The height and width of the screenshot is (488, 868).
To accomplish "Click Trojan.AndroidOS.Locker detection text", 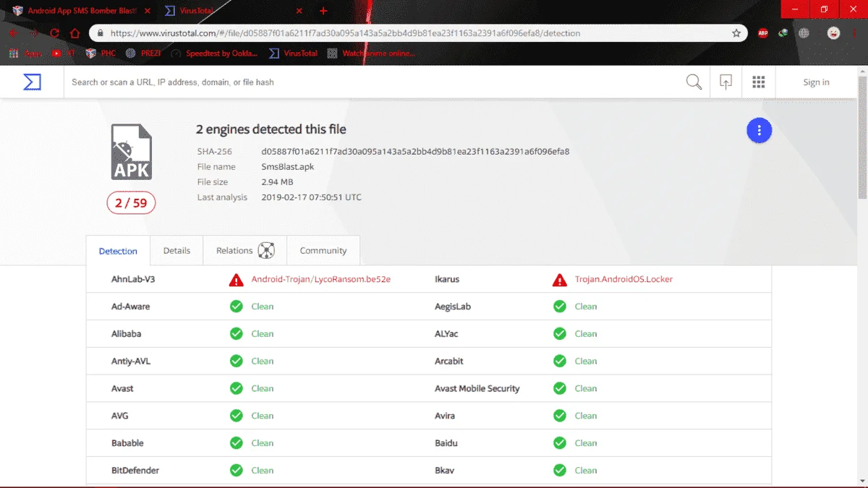I will pos(624,279).
